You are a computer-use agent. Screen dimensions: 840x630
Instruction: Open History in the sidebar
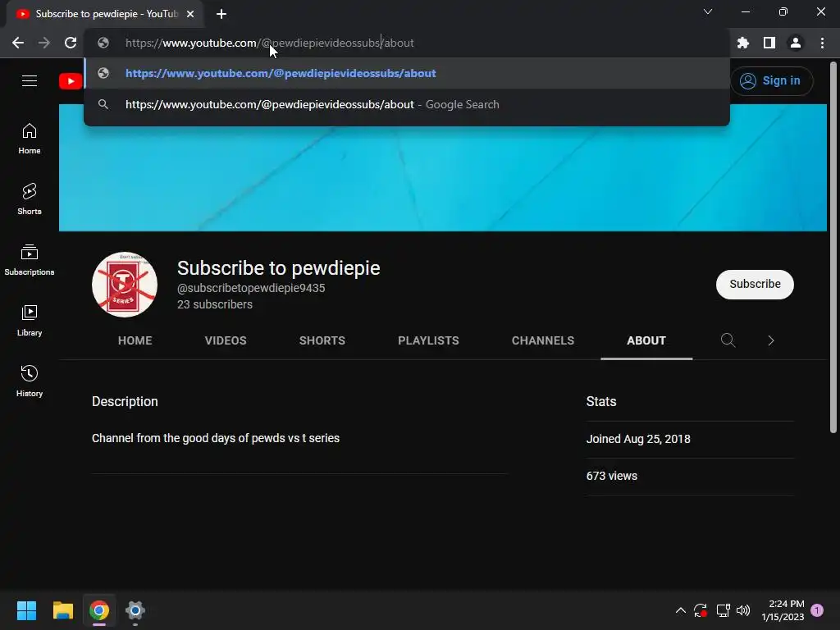click(30, 381)
